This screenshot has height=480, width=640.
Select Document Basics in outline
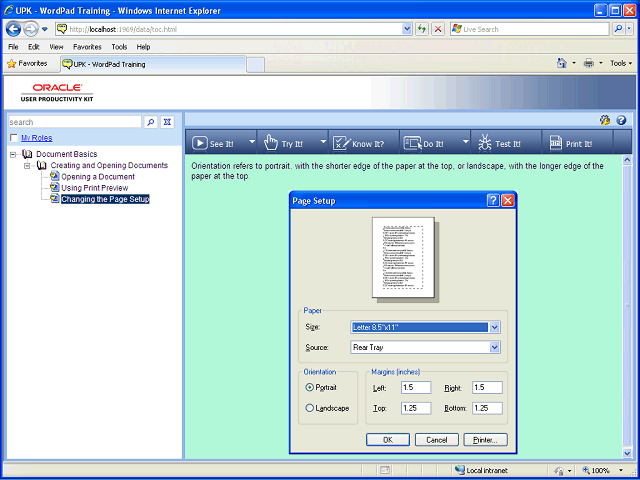click(x=67, y=154)
